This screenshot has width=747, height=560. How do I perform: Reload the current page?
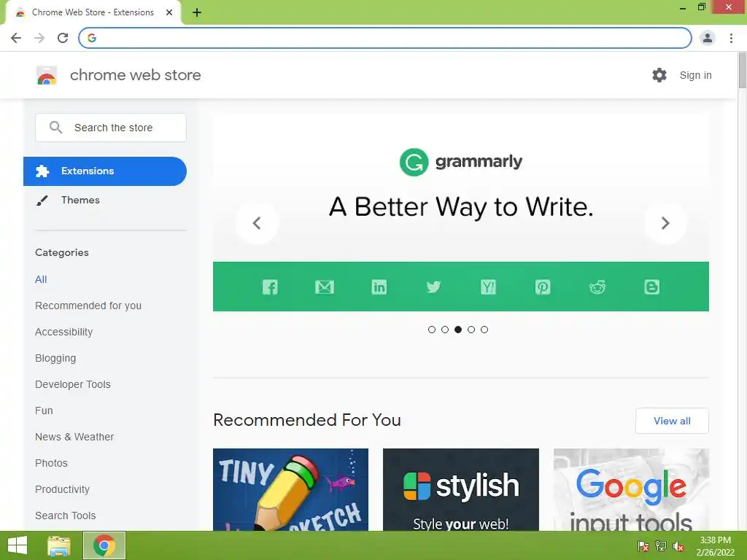pyautogui.click(x=63, y=38)
